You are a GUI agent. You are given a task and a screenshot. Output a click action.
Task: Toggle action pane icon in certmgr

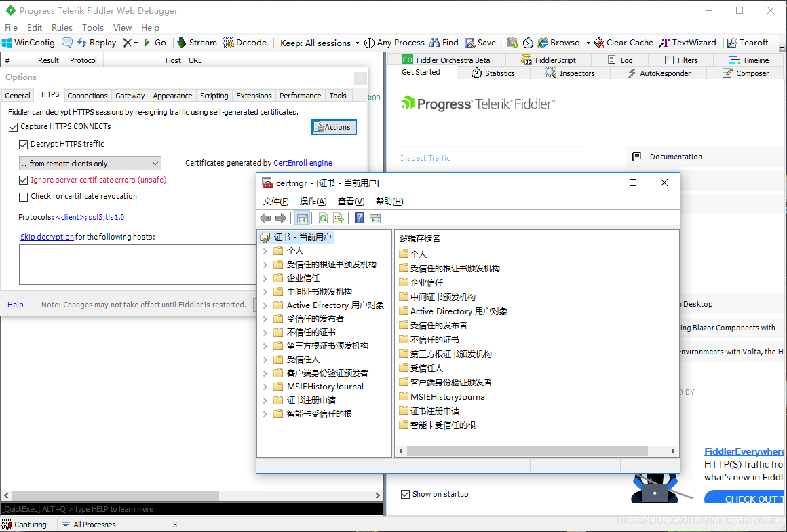pyautogui.click(x=375, y=218)
